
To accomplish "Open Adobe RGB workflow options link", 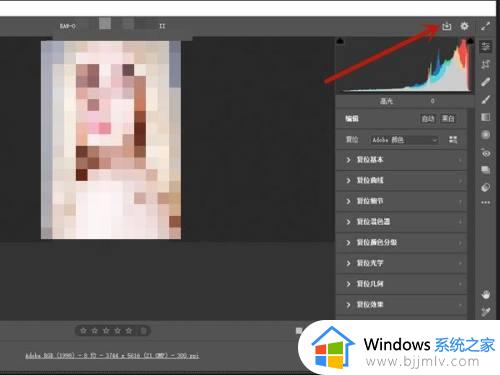I will [x=112, y=356].
